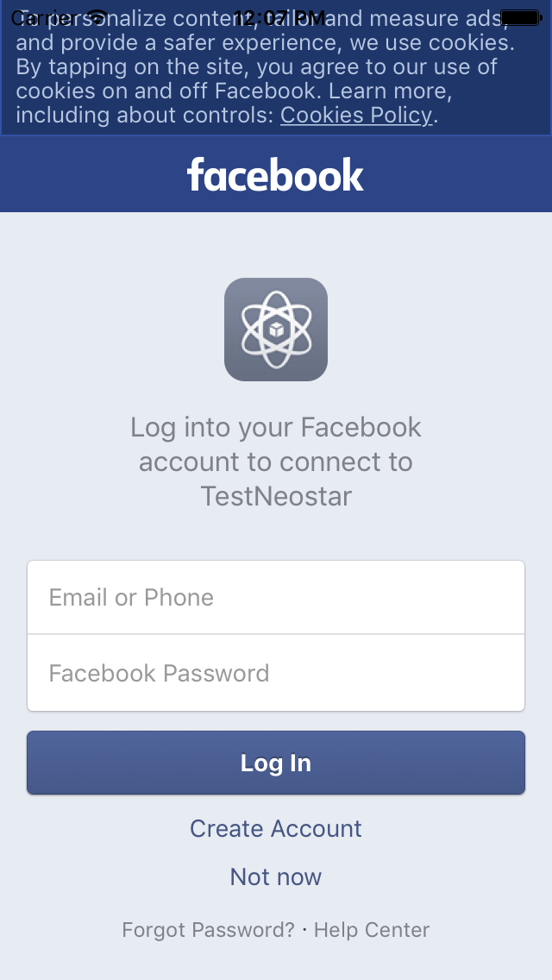Tap the dot separator before Help Center

(x=304, y=930)
